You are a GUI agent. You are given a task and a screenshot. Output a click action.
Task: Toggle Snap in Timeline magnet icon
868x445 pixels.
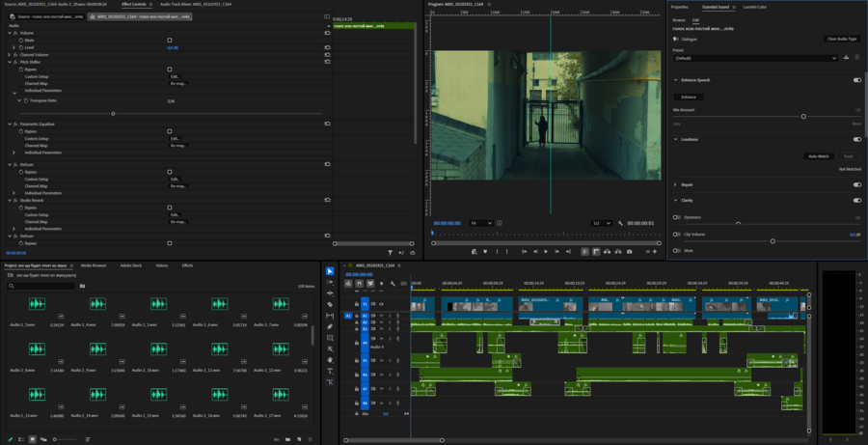tap(360, 283)
